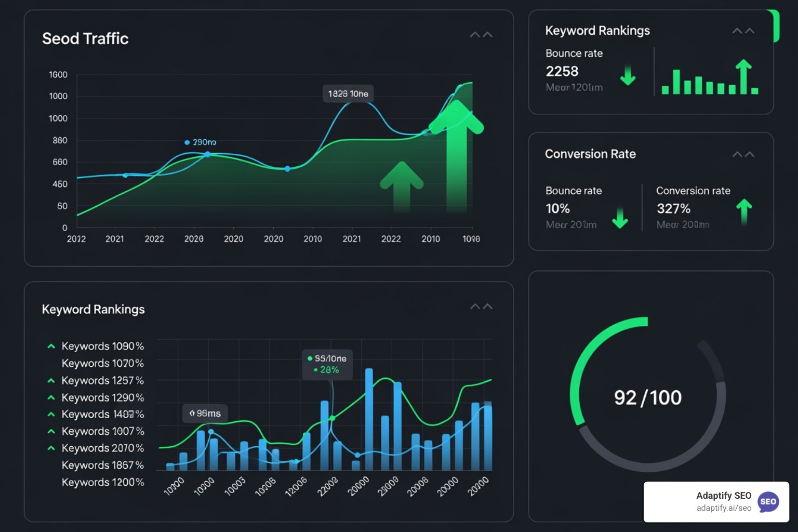Click the 1826 tooltip on the traffic chart
The image size is (798, 532).
click(x=348, y=94)
